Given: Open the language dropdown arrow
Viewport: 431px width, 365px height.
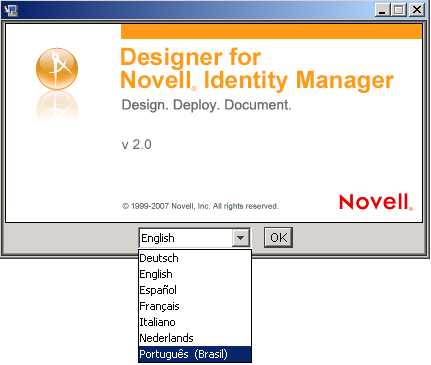Looking at the screenshot, I should click(x=240, y=238).
